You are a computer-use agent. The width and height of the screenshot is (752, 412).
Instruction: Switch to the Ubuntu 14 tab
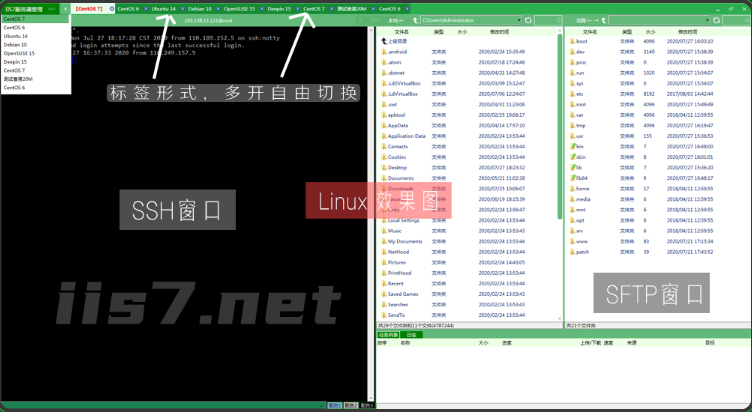164,9
